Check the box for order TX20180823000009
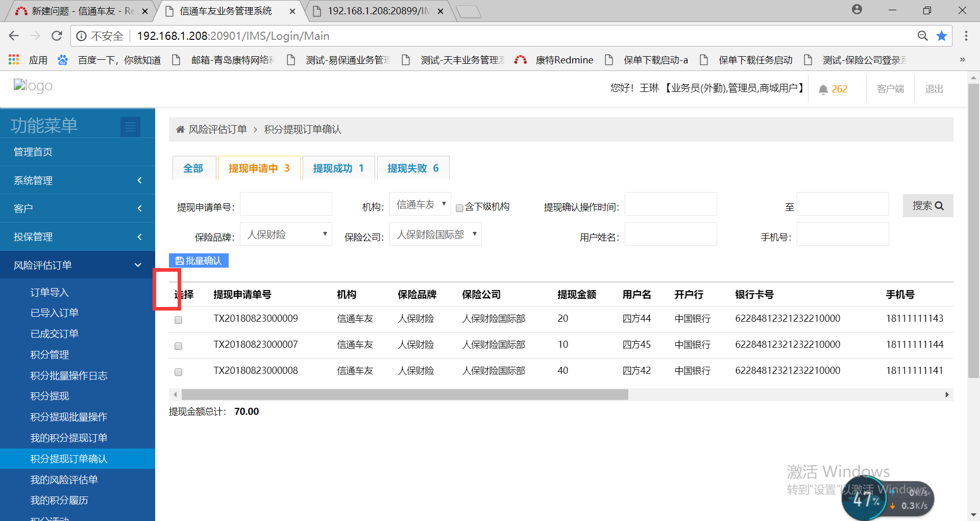Viewport: 980px width, 521px height. point(178,320)
